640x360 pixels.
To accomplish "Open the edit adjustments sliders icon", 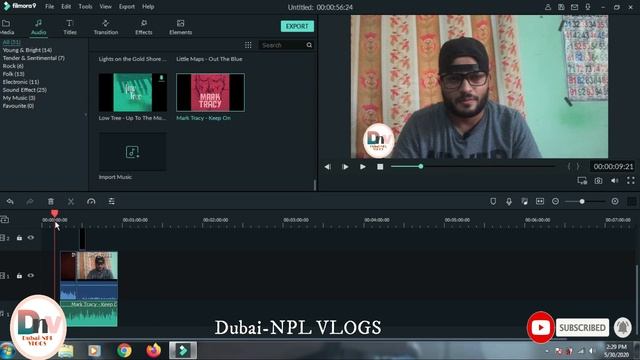I will 111,201.
